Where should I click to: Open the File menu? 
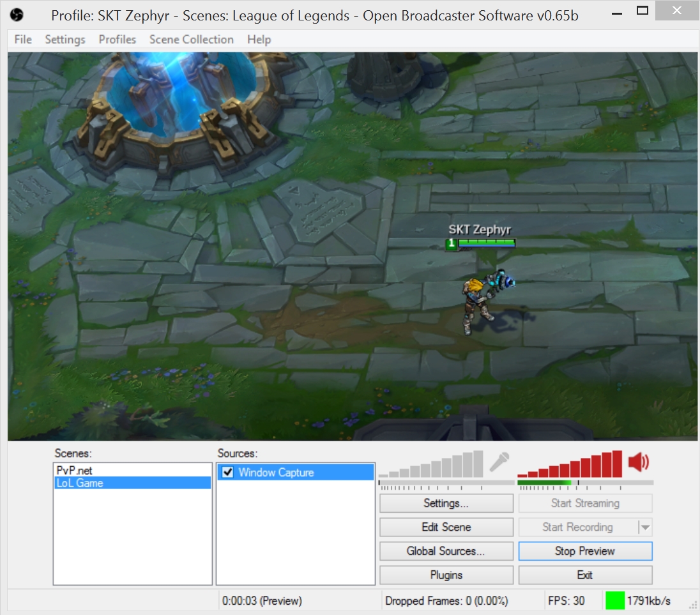[23, 39]
